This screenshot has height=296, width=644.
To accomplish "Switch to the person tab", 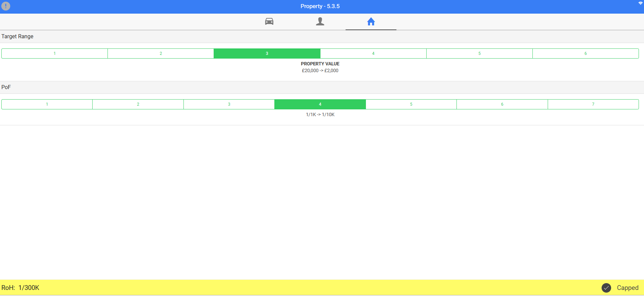I will tap(320, 22).
